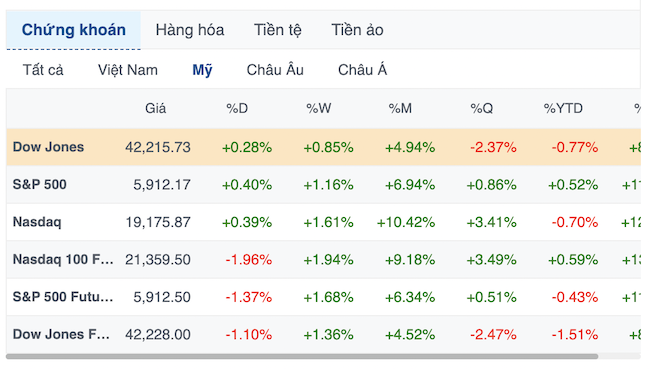Choose the Châu Âu filter
This screenshot has height=369, width=650.
[x=275, y=70]
